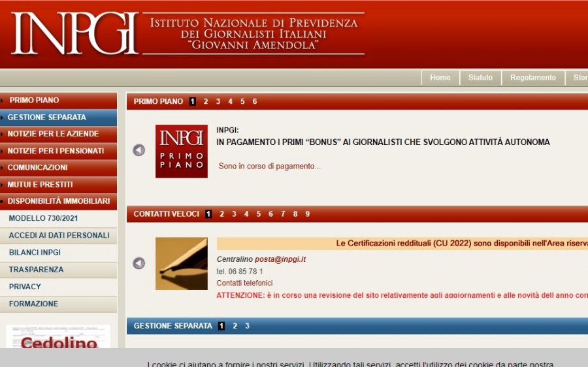
Task: Open MODELLO 730/2021 link
Action: [59, 218]
